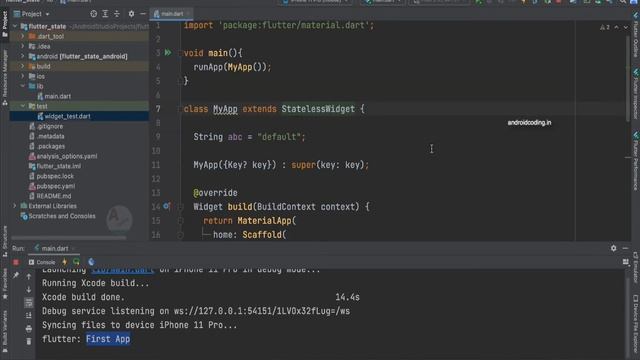This screenshot has height=360, width=640.
Task: Click the warnings count indicator in editor
Action: [x=605, y=27]
